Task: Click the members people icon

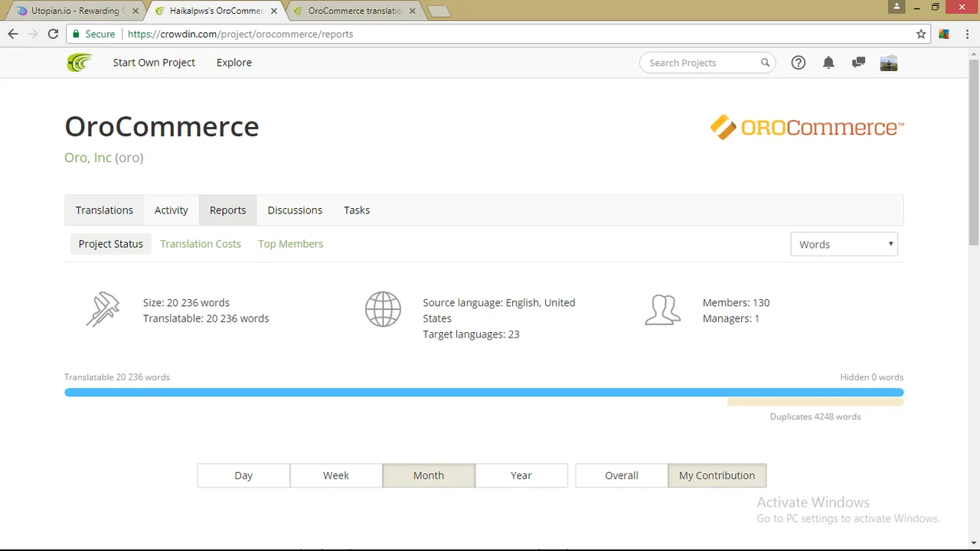Action: pyautogui.click(x=662, y=310)
